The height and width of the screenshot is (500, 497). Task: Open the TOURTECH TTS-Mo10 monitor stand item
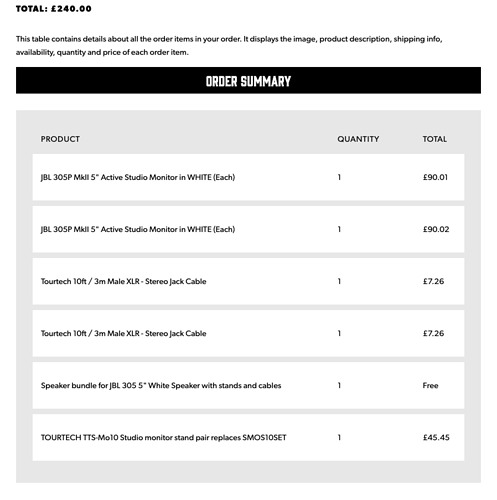pyautogui.click(x=163, y=437)
